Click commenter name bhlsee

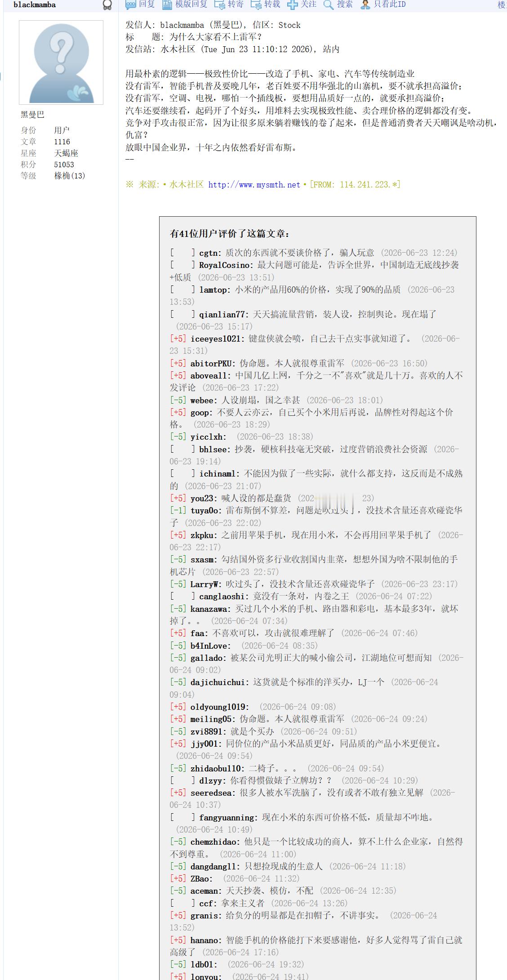click(x=213, y=450)
